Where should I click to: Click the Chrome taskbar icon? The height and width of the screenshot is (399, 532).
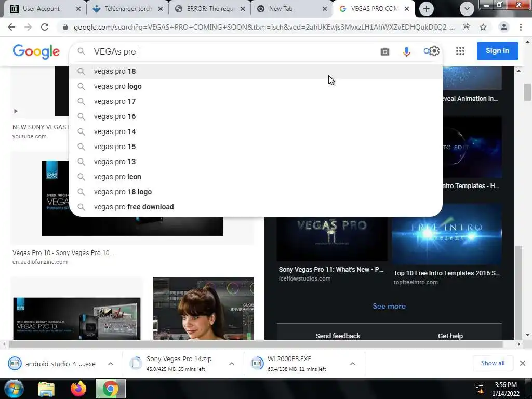pyautogui.click(x=111, y=389)
